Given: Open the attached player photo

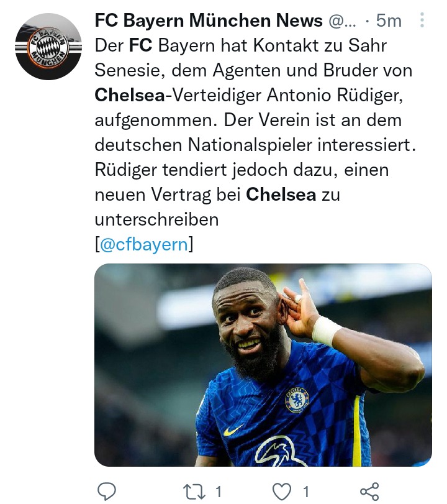Looking at the screenshot, I should [263, 365].
